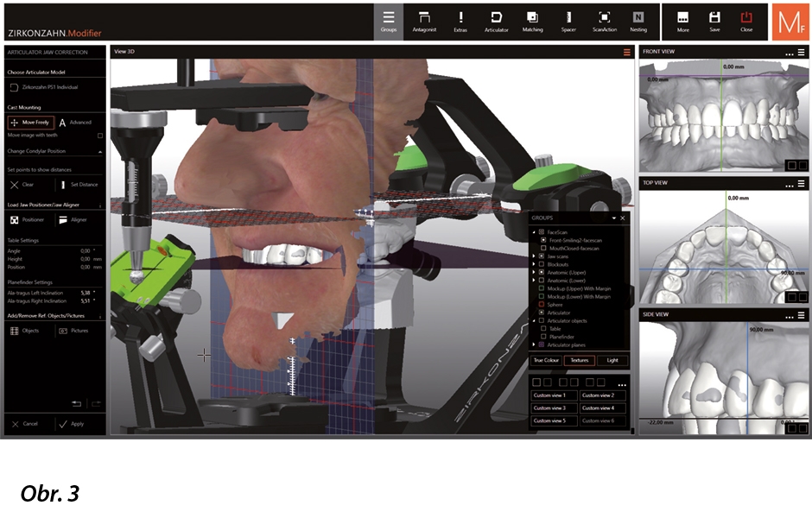Expand the Articulator planes group

pyautogui.click(x=534, y=344)
